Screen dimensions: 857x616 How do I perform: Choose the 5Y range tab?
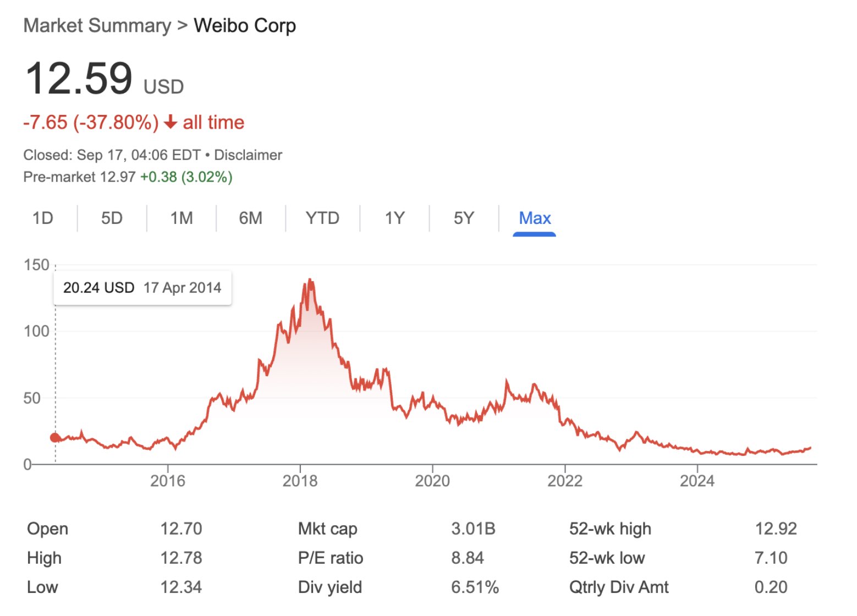coord(464,218)
